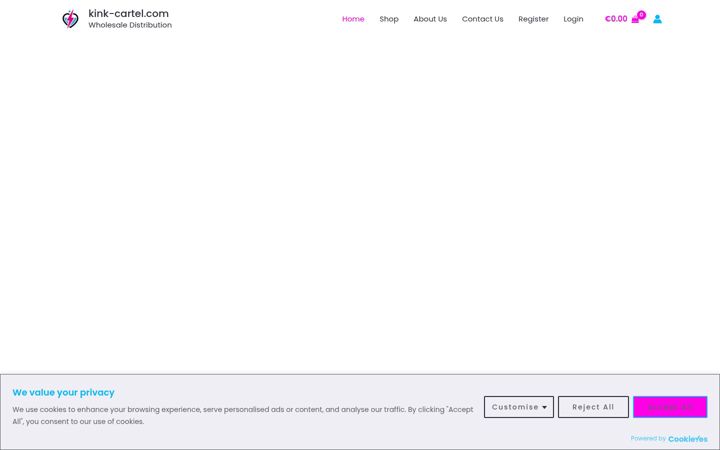Open the Register page
The image size is (720, 450).
coord(533,19)
